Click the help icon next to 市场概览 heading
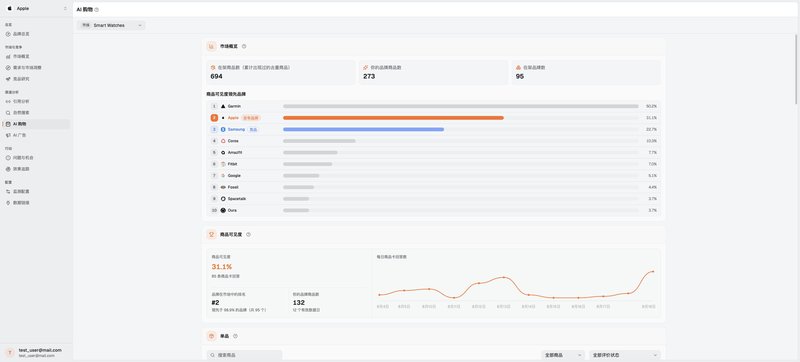800x362 pixels. (244, 46)
